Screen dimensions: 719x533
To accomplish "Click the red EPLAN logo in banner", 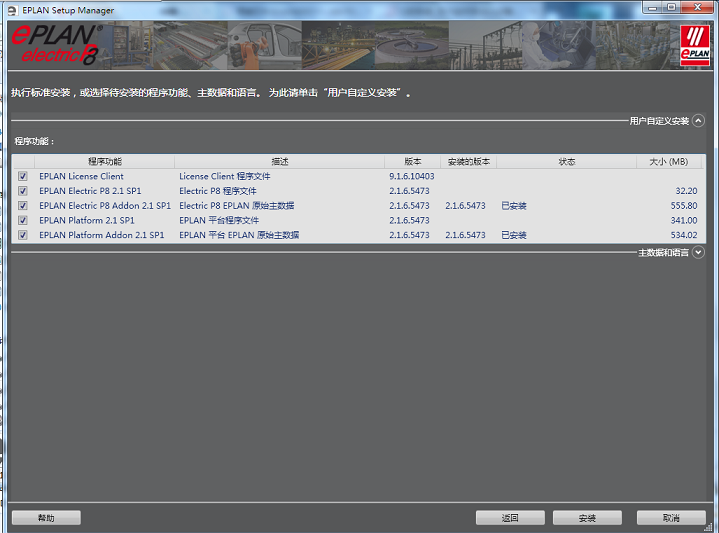I will pyautogui.click(x=694, y=46).
